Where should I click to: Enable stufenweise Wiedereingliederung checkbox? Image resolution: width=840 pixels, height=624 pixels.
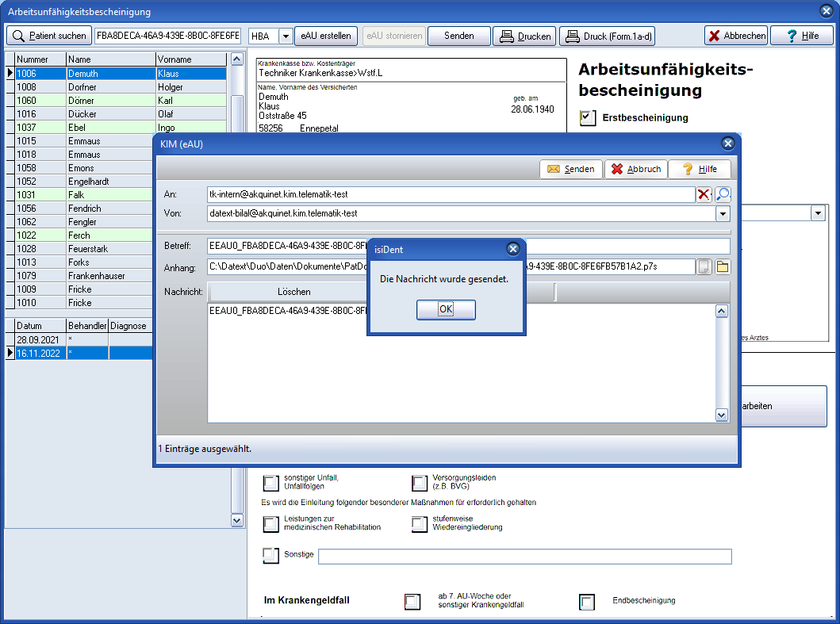click(419, 523)
